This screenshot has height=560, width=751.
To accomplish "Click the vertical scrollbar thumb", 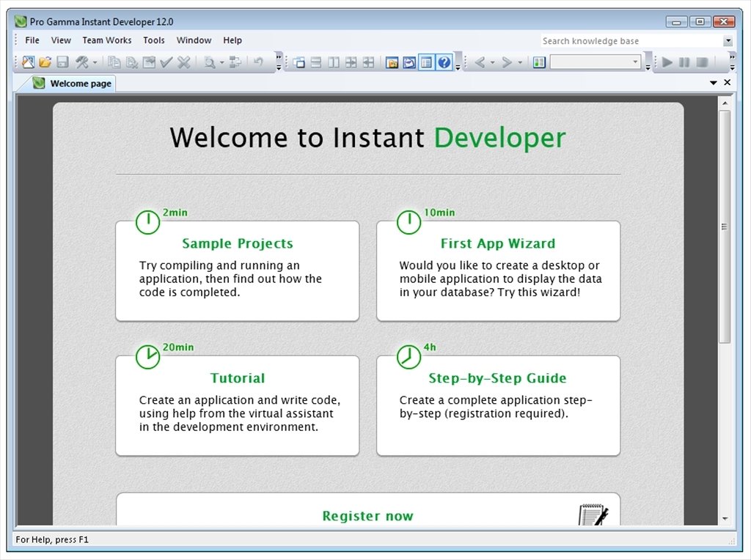I will [x=725, y=226].
